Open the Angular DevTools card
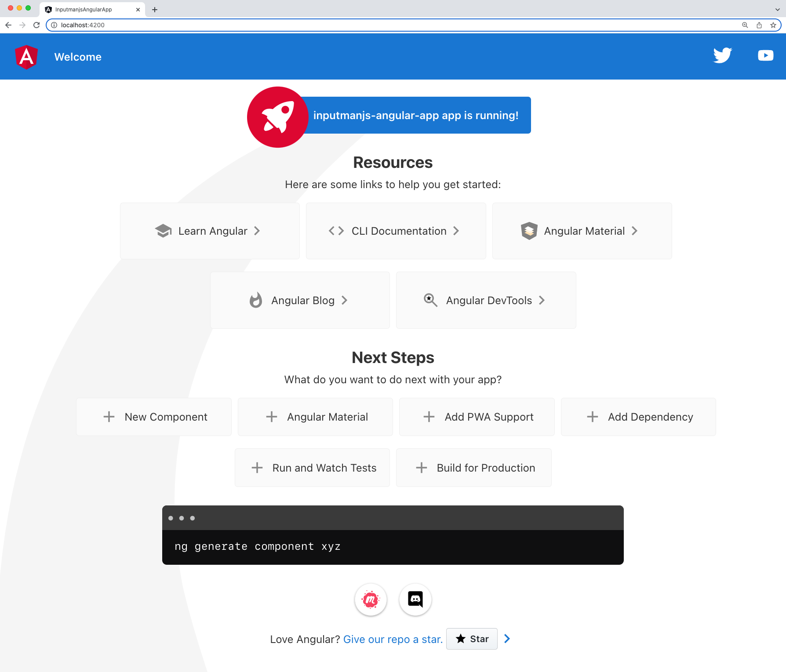Screen dimensions: 786x672 click(x=486, y=300)
